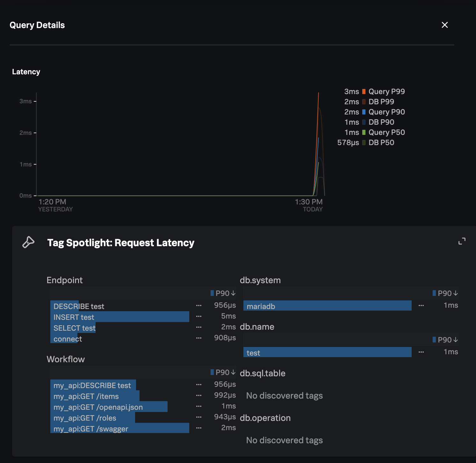Open options menu for SELECT test endpoint
The height and width of the screenshot is (463, 476).
pyautogui.click(x=199, y=327)
